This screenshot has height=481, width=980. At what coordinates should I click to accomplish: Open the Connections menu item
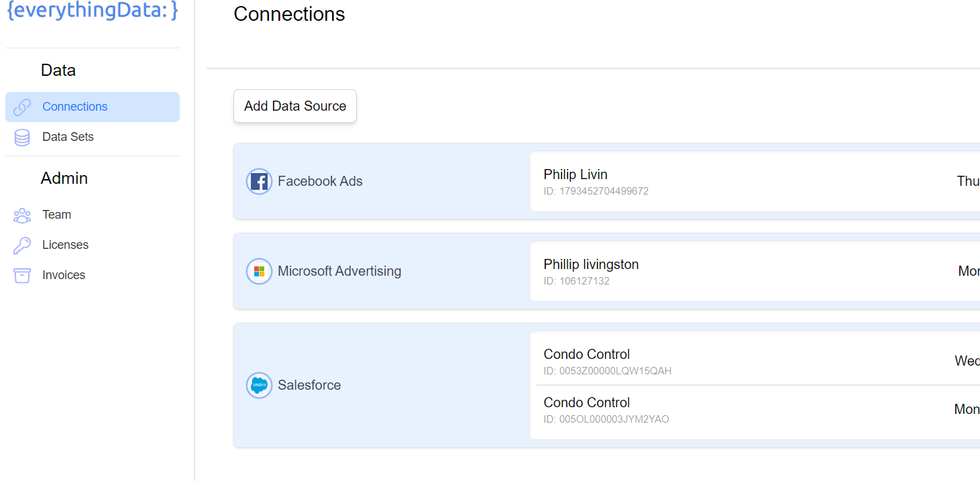pyautogui.click(x=75, y=107)
